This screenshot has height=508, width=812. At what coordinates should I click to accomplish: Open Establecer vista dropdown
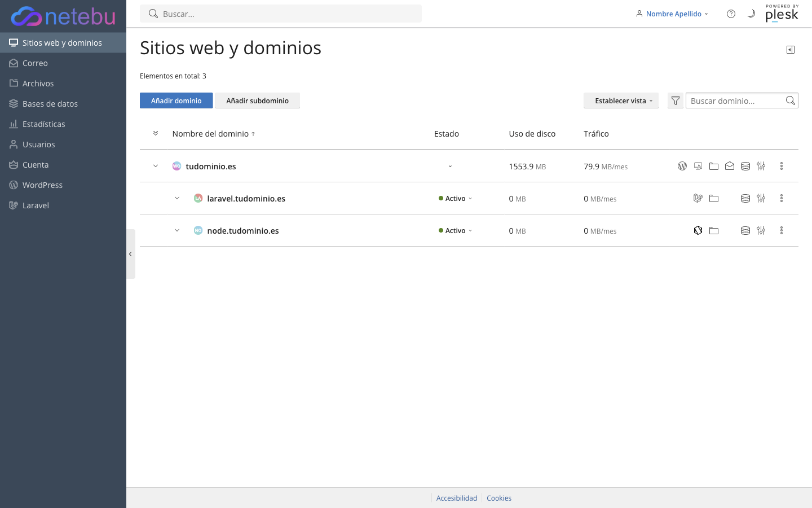[x=621, y=100]
